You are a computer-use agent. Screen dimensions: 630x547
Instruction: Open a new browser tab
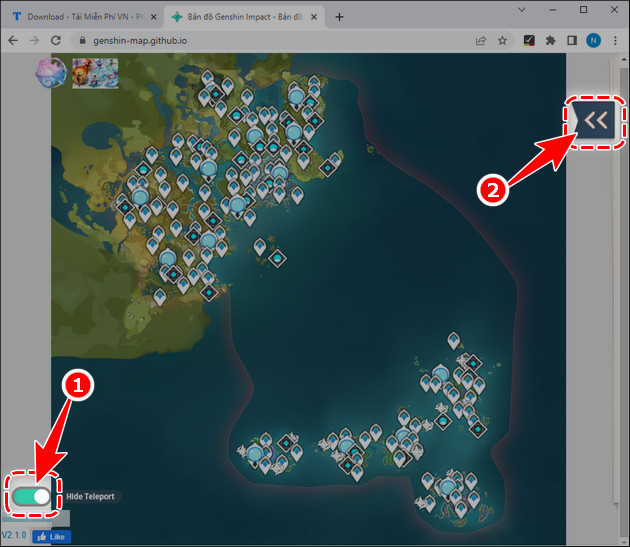(x=340, y=17)
